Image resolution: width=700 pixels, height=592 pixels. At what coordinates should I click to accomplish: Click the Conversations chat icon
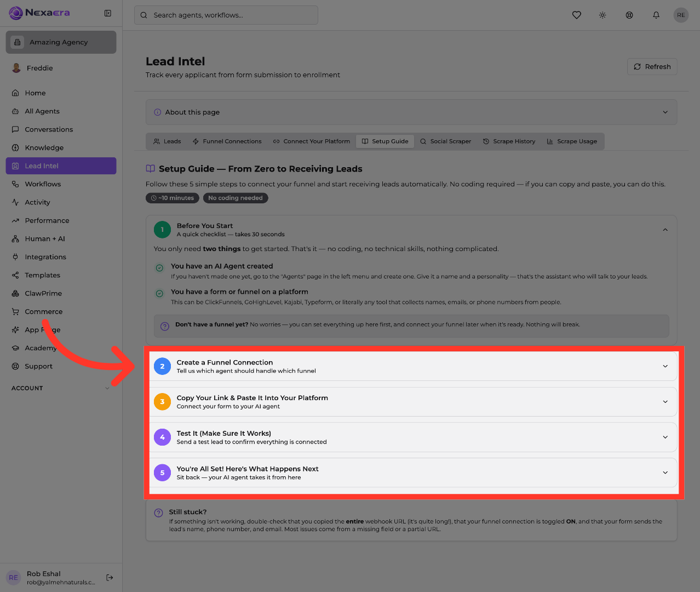(15, 129)
